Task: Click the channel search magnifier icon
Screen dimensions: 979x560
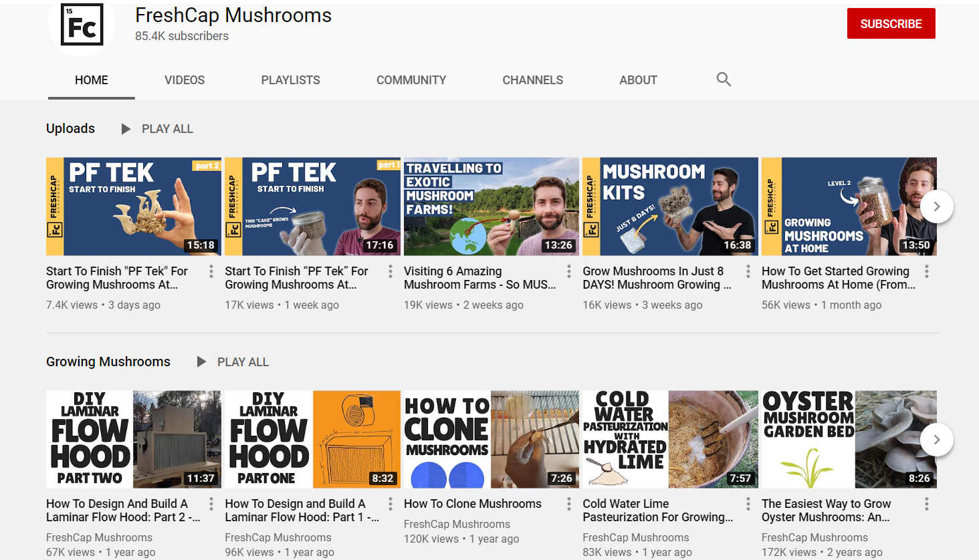Action: pyautogui.click(x=723, y=80)
